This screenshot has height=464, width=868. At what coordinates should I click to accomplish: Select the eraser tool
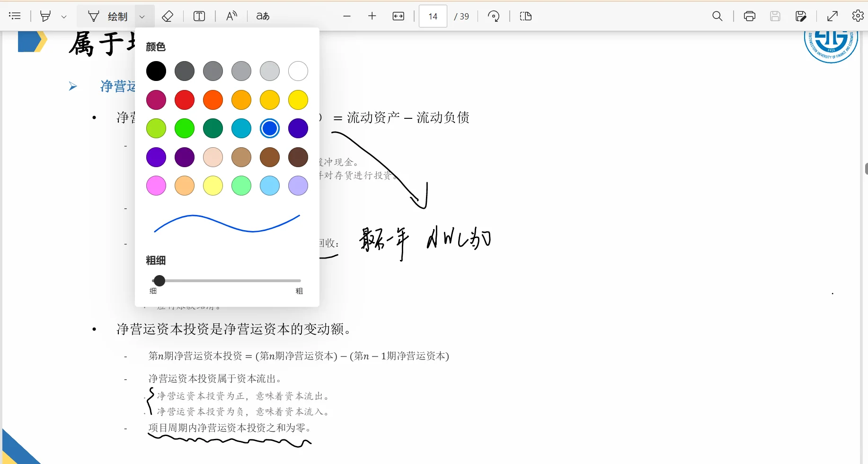(x=168, y=16)
